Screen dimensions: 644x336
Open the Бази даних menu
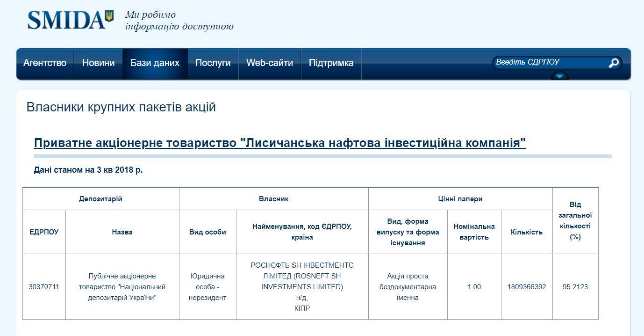[155, 63]
